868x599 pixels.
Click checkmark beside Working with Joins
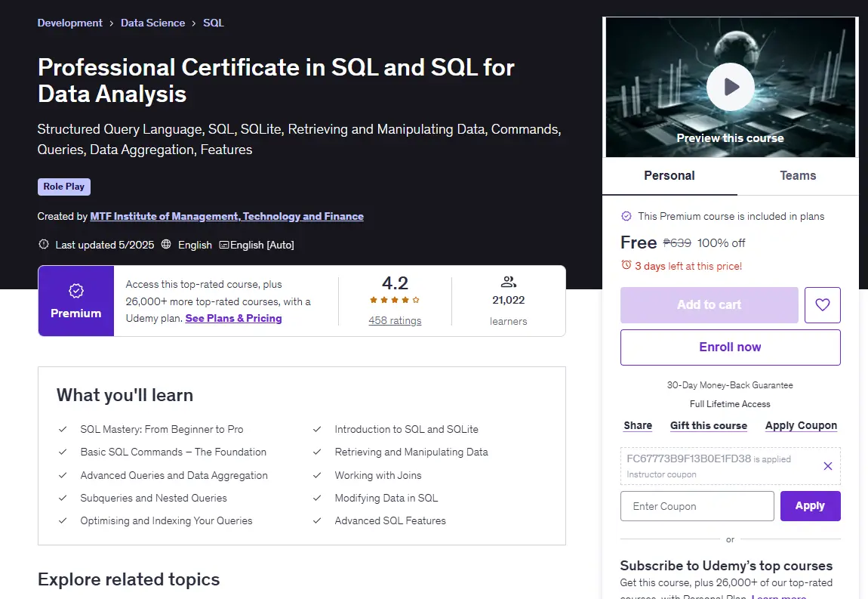coord(317,475)
